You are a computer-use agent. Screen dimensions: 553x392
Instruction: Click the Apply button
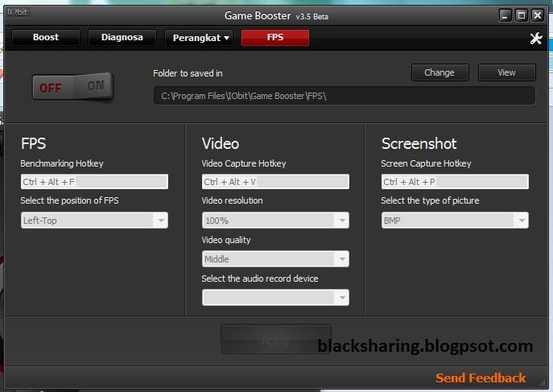[x=276, y=340]
